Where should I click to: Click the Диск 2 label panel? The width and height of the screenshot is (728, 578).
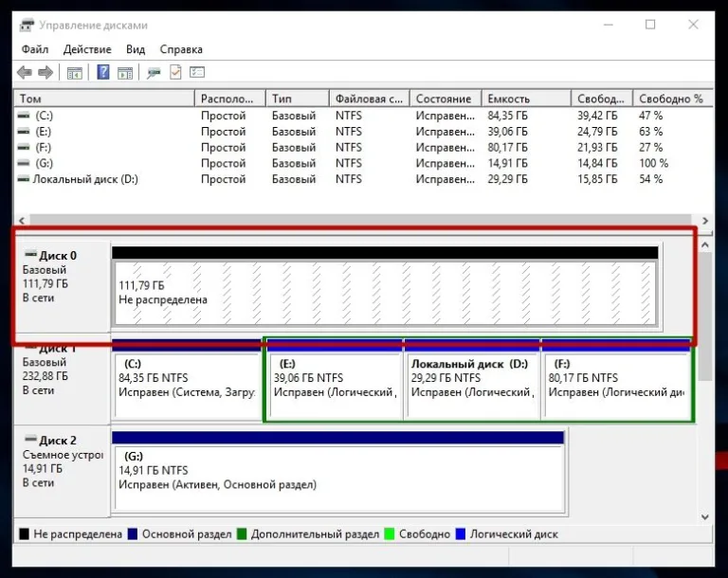(x=63, y=471)
